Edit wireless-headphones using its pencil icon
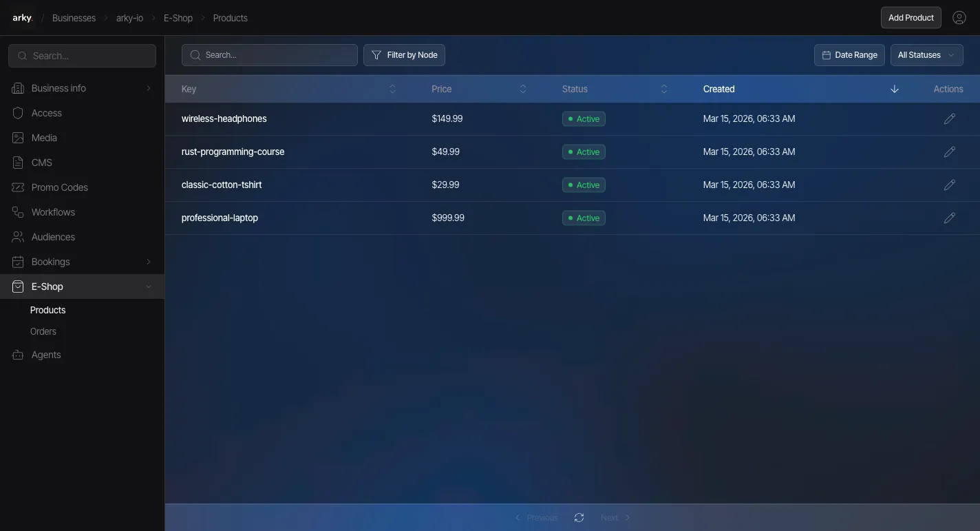The width and height of the screenshot is (980, 531). [950, 118]
